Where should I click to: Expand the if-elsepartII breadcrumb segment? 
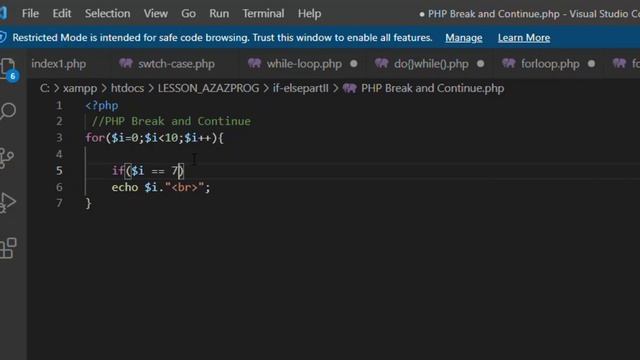click(300, 88)
